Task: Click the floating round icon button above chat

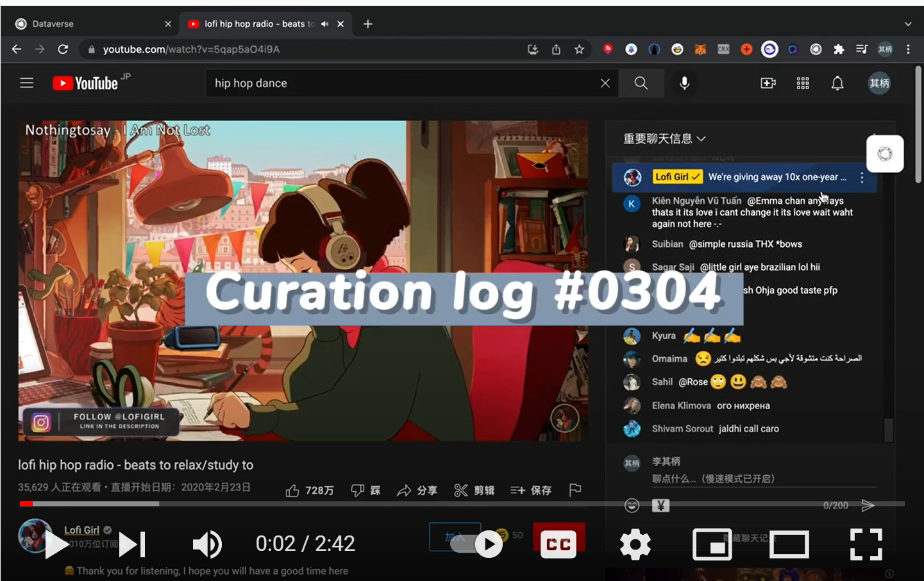Action: click(x=885, y=154)
